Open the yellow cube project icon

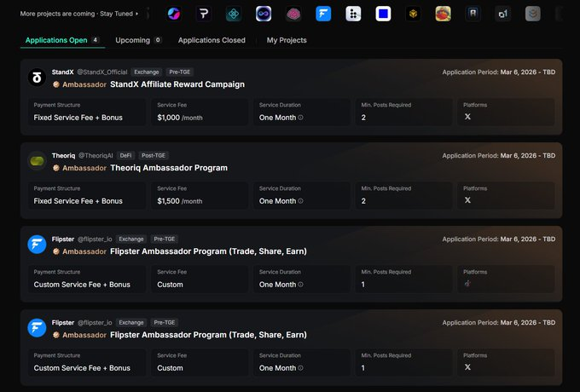(x=413, y=14)
